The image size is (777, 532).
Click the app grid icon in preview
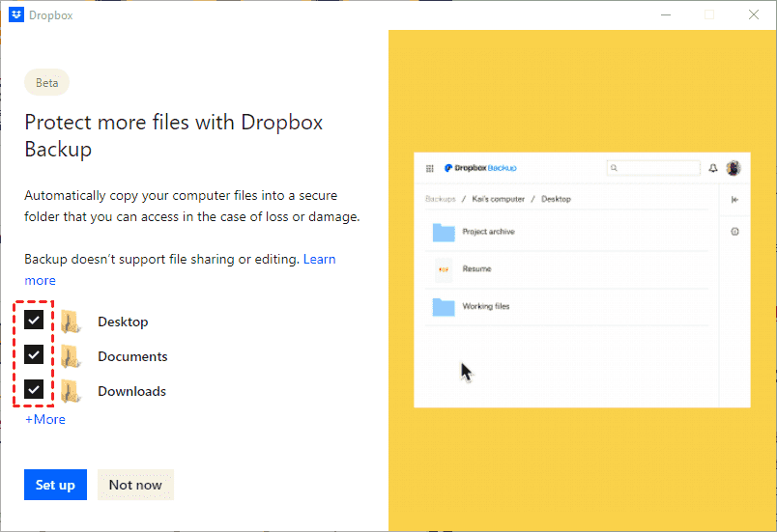pyautogui.click(x=430, y=168)
